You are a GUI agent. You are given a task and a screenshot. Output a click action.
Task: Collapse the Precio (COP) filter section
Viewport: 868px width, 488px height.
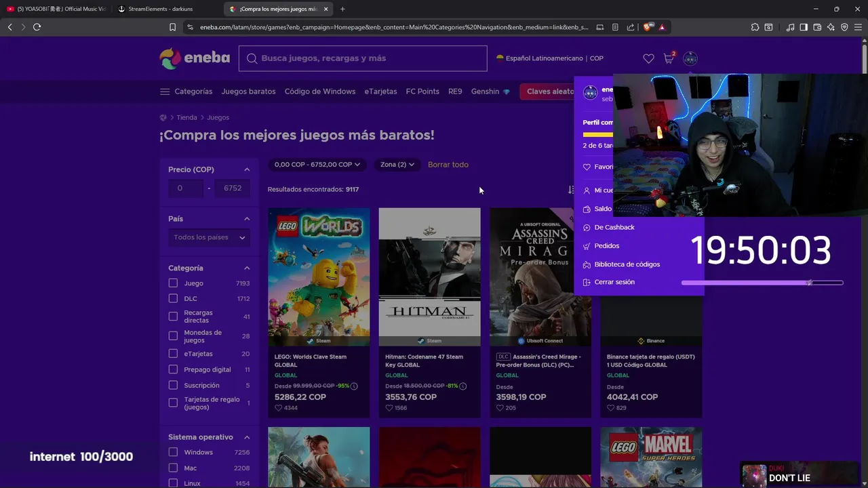247,169
